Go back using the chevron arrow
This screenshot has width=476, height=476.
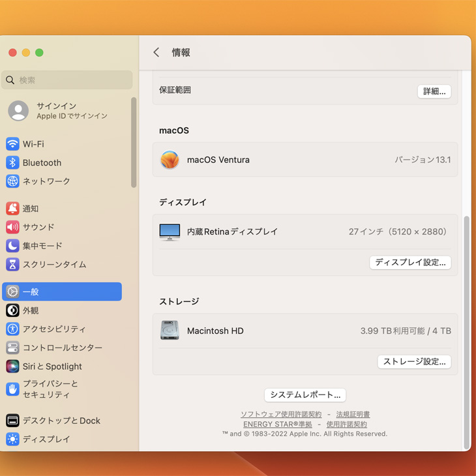(x=156, y=52)
